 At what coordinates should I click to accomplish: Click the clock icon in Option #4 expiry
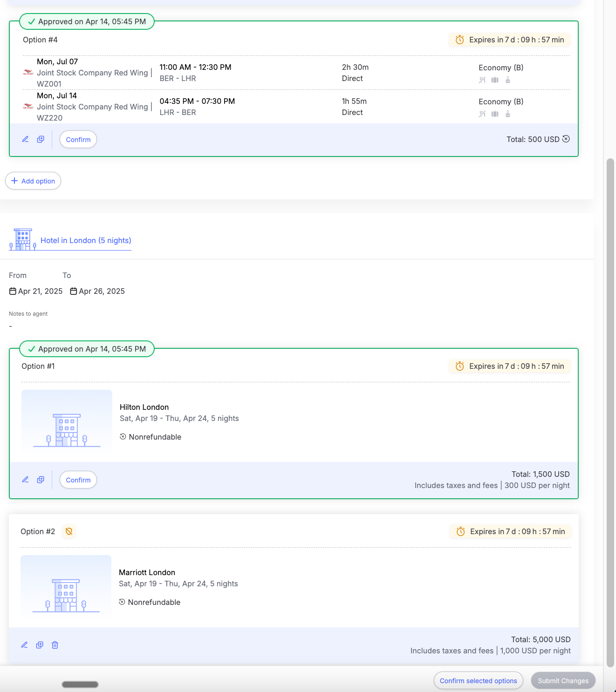tap(459, 40)
